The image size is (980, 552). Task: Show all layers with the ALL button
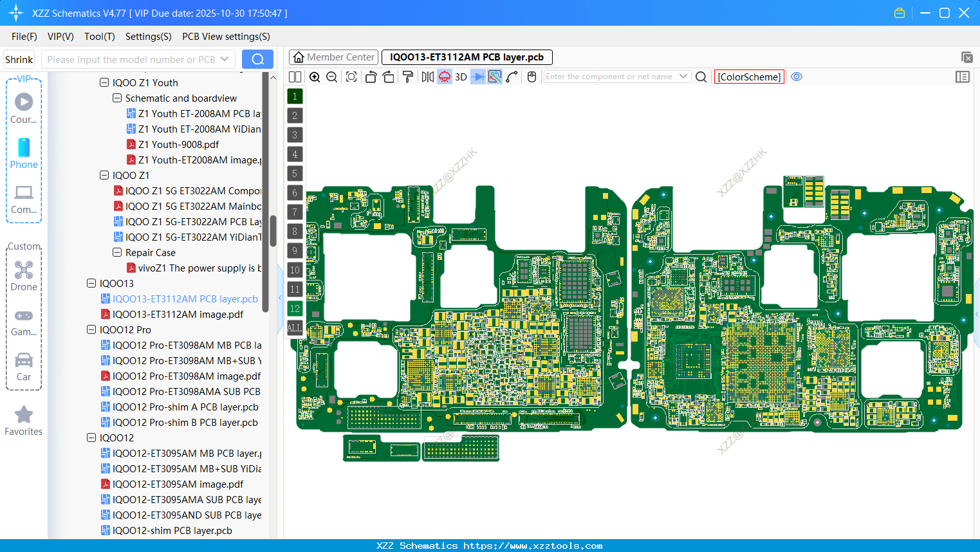(294, 327)
